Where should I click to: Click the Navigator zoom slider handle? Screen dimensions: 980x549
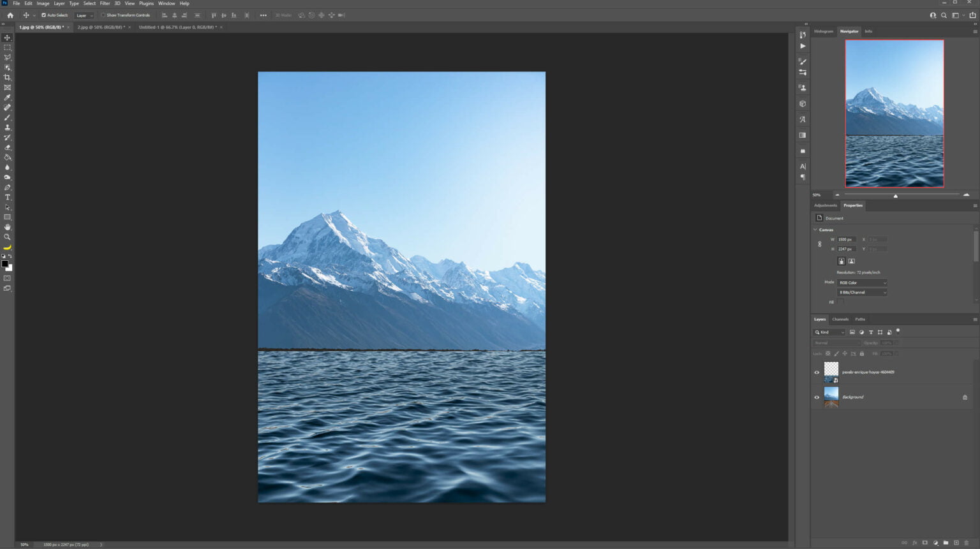[x=896, y=196]
